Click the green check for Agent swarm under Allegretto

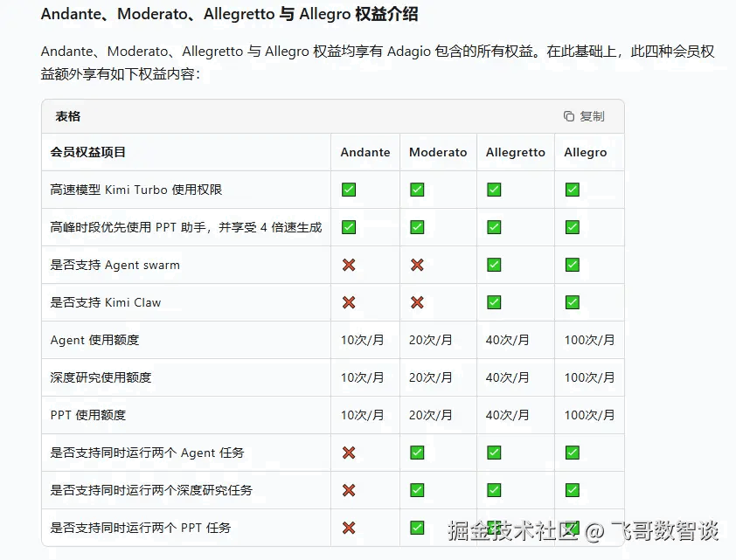[494, 265]
